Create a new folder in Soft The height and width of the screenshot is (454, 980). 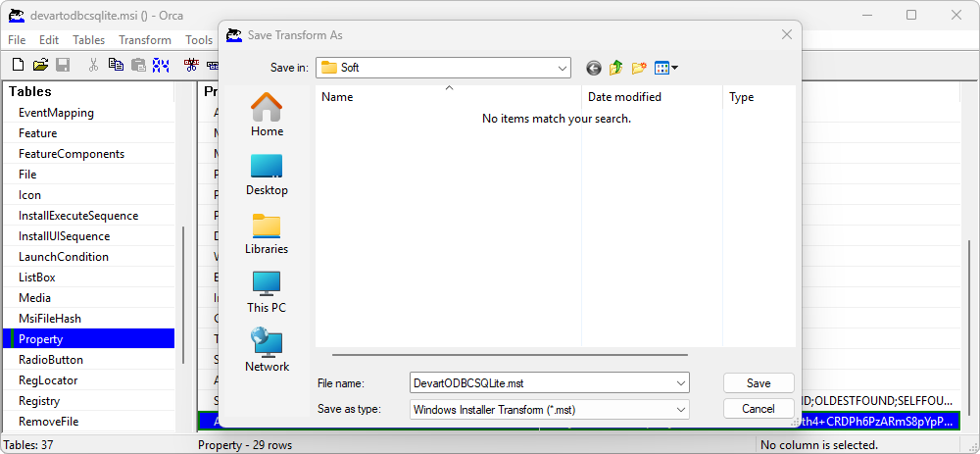[x=639, y=68]
